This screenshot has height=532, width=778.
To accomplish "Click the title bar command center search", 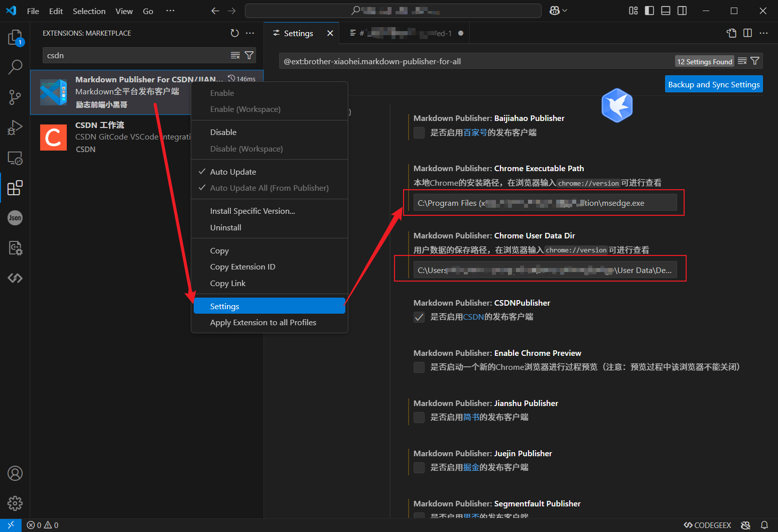I will point(393,11).
